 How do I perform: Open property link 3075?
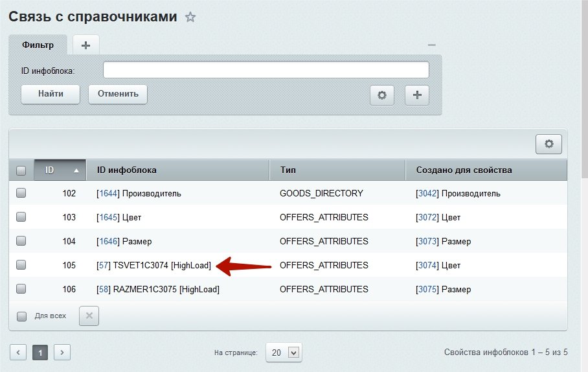[x=427, y=290]
